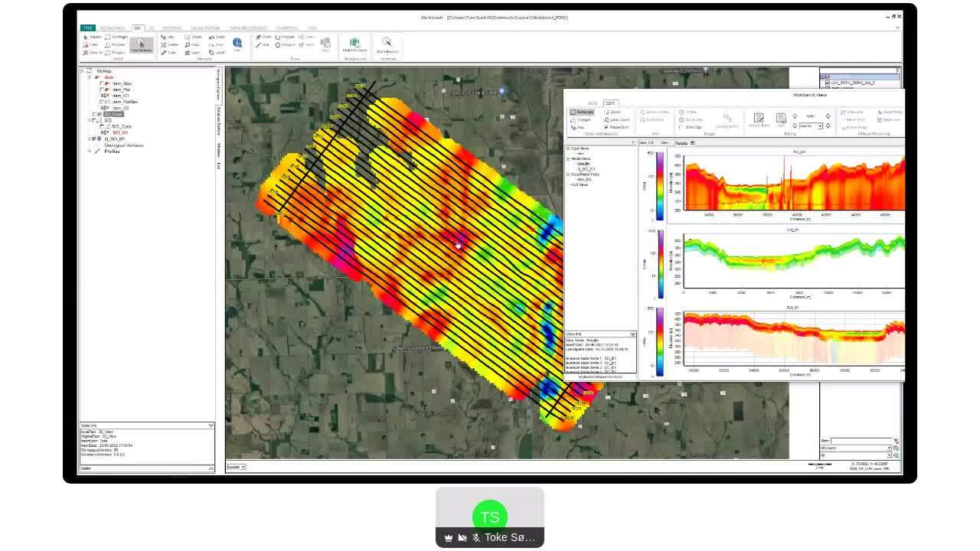The image size is (980, 551).
Task: Select the Pan navigation tool in GIS ribbon
Action: point(168,37)
